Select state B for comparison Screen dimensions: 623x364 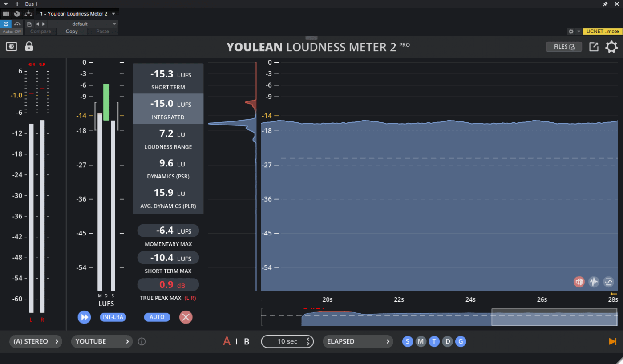coord(247,341)
